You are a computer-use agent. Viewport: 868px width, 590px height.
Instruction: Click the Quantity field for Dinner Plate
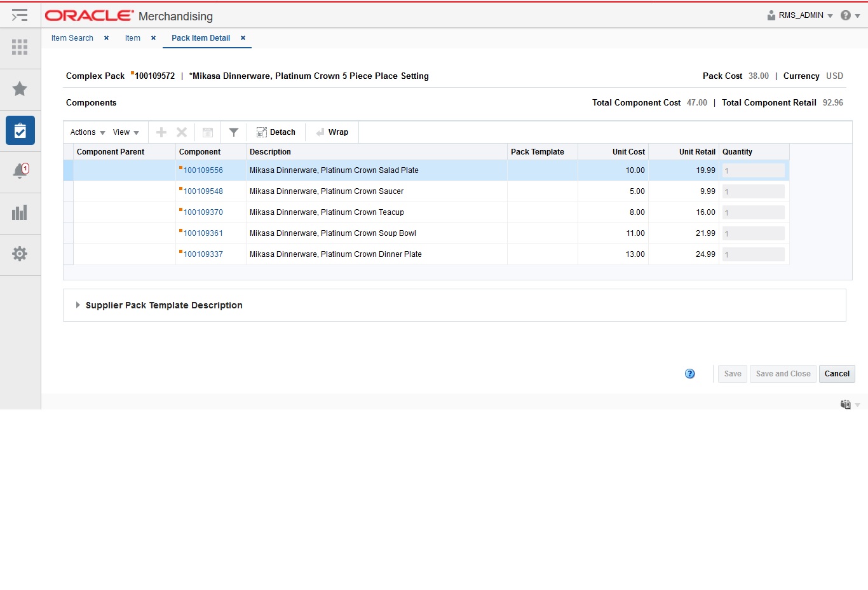pos(754,254)
